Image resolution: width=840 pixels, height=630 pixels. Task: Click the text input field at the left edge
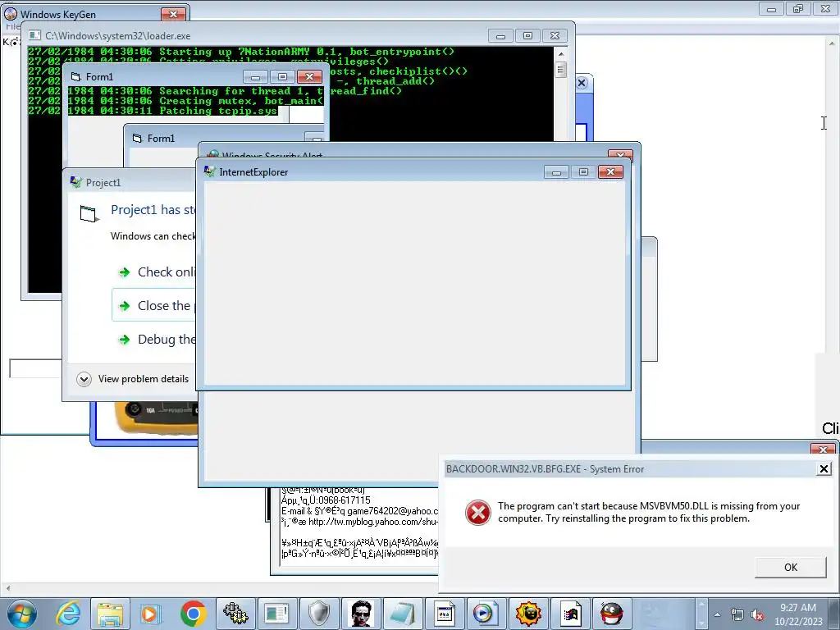(34, 368)
